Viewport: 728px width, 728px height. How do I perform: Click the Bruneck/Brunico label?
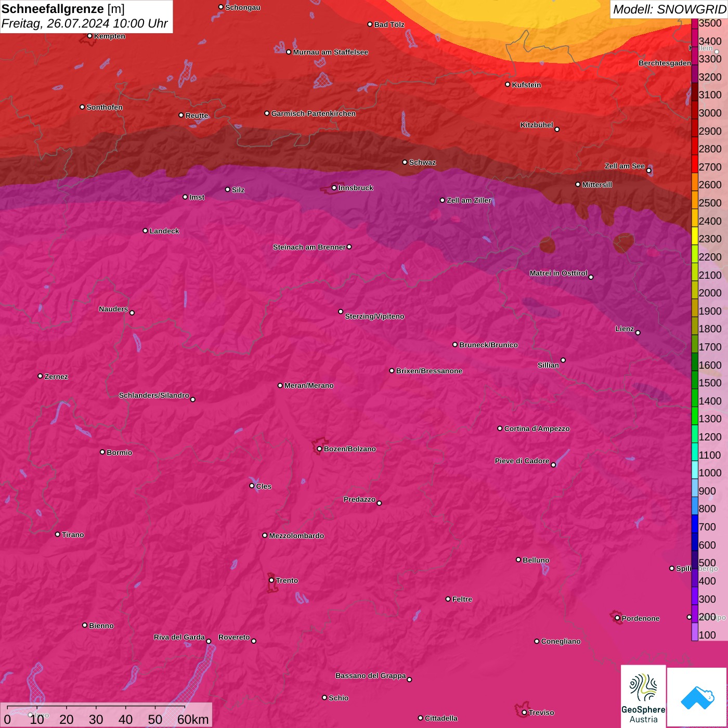pyautogui.click(x=488, y=345)
